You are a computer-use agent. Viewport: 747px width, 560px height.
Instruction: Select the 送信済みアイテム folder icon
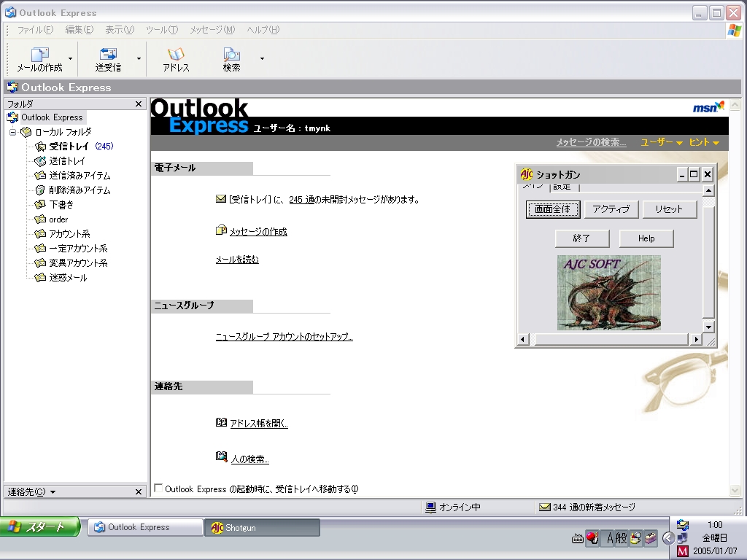tap(41, 176)
